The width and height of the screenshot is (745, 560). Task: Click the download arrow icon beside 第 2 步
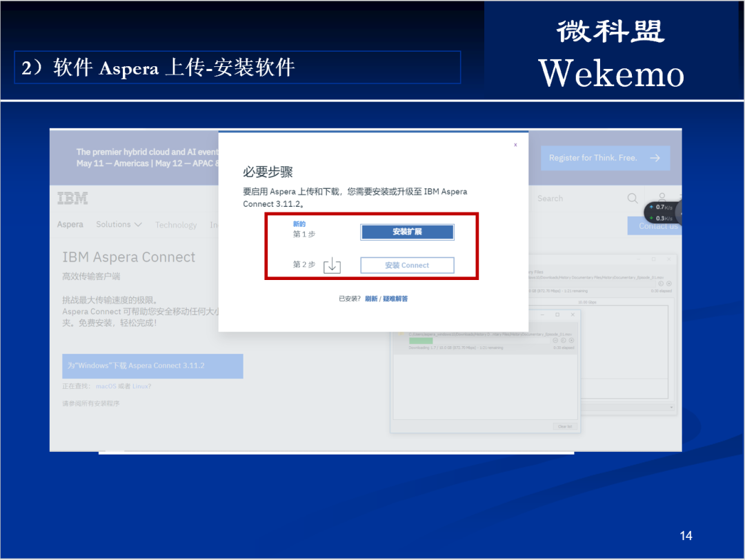(x=332, y=265)
